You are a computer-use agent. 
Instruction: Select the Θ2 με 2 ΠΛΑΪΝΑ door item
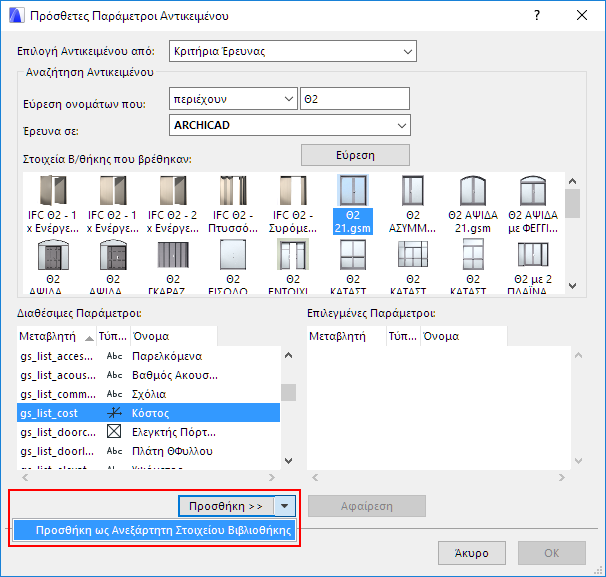tap(533, 267)
